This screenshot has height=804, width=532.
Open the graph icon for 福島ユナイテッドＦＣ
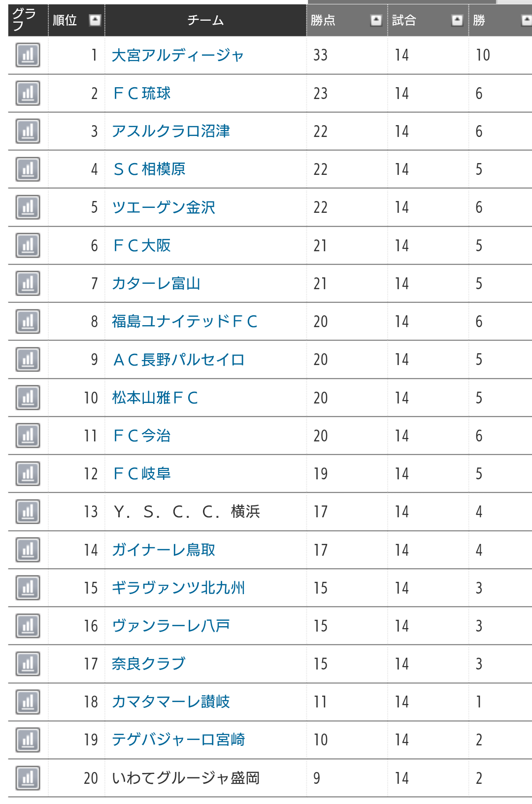point(28,322)
